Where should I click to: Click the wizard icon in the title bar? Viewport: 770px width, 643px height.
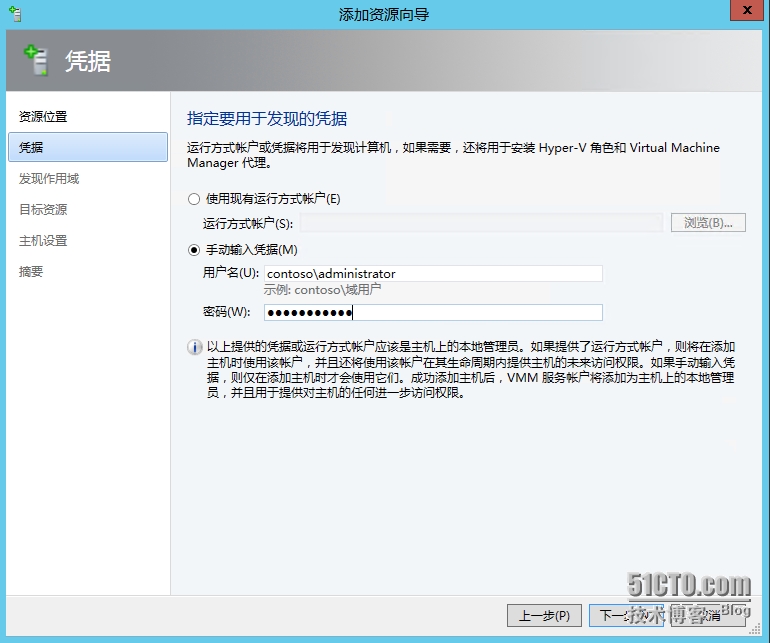click(x=15, y=14)
